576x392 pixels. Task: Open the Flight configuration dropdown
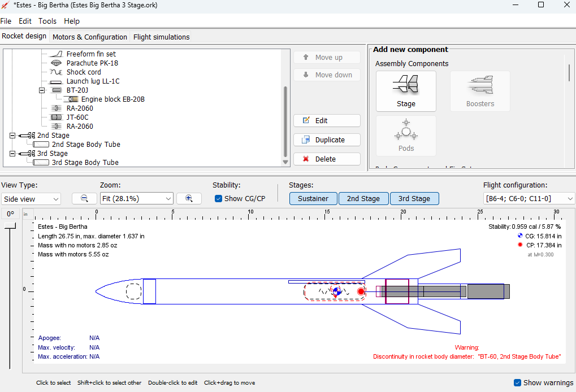(x=528, y=198)
